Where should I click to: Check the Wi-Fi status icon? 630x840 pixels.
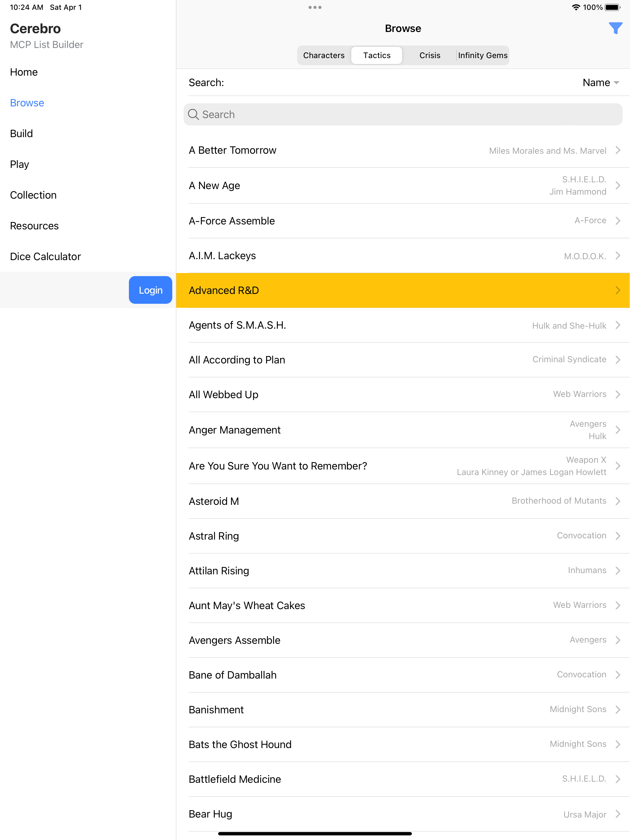click(576, 7)
